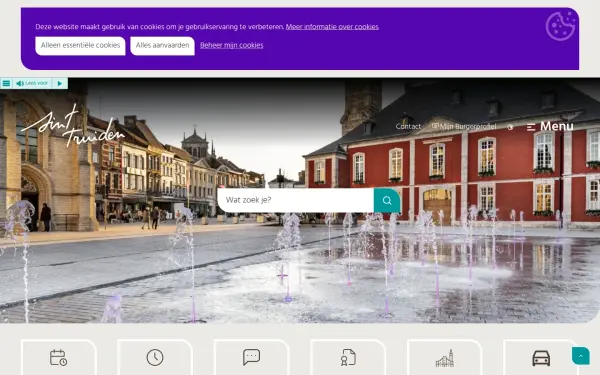Open the main Menu

pyautogui.click(x=550, y=126)
